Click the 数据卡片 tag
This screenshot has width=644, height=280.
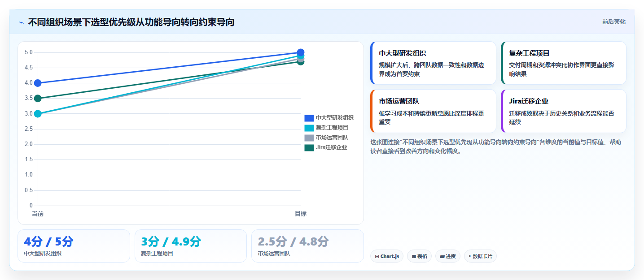[x=480, y=256]
